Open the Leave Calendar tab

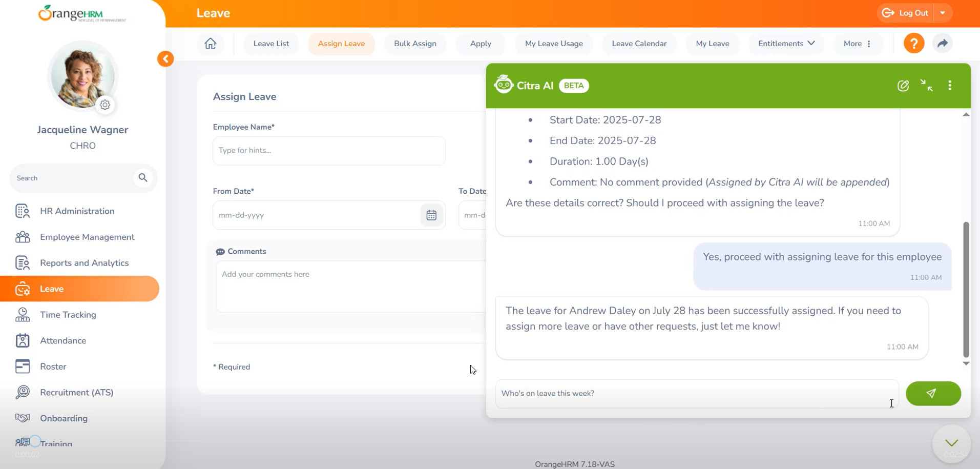point(639,44)
